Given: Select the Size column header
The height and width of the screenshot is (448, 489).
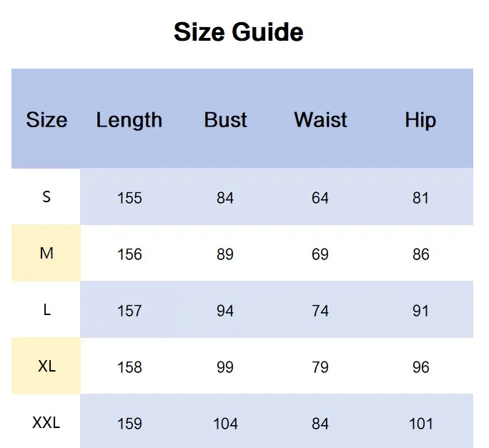Looking at the screenshot, I should (x=46, y=120).
